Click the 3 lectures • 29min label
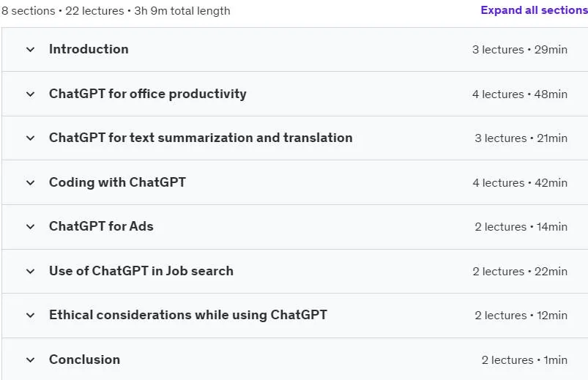The width and height of the screenshot is (588, 380). pos(520,50)
